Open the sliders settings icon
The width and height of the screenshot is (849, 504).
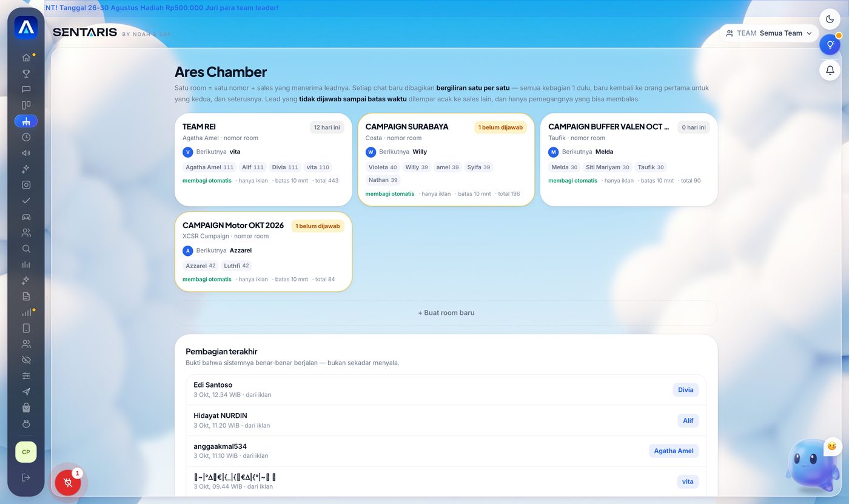pyautogui.click(x=26, y=376)
